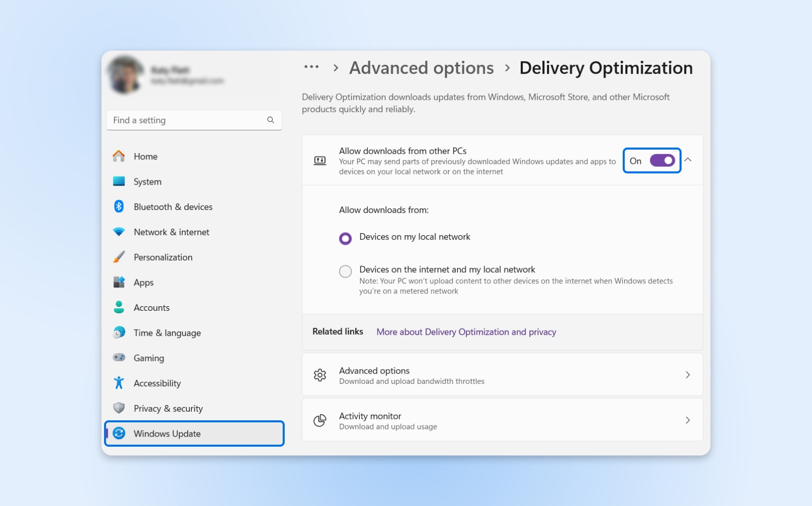The height and width of the screenshot is (506, 812).
Task: Click the Advanced options gear icon
Action: pos(320,375)
